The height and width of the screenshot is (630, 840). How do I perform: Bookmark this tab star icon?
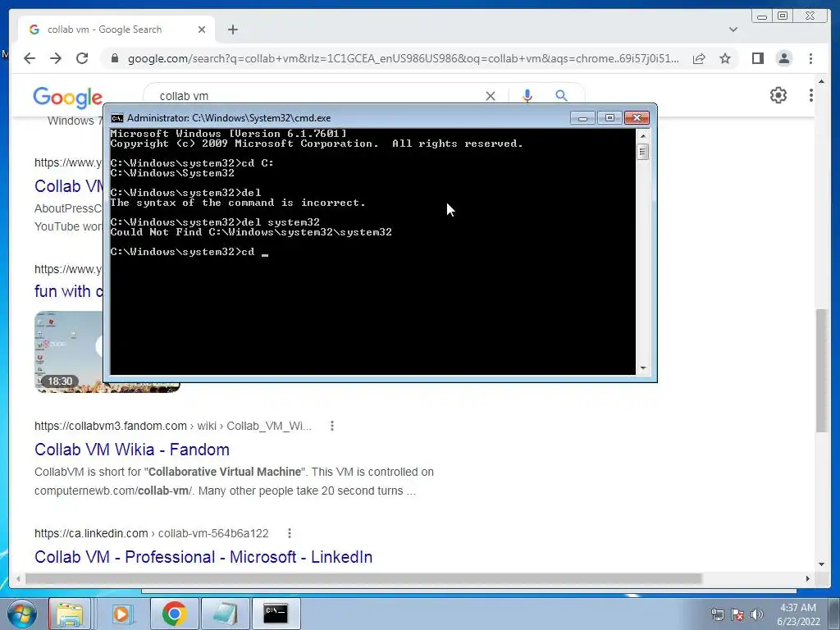725,58
